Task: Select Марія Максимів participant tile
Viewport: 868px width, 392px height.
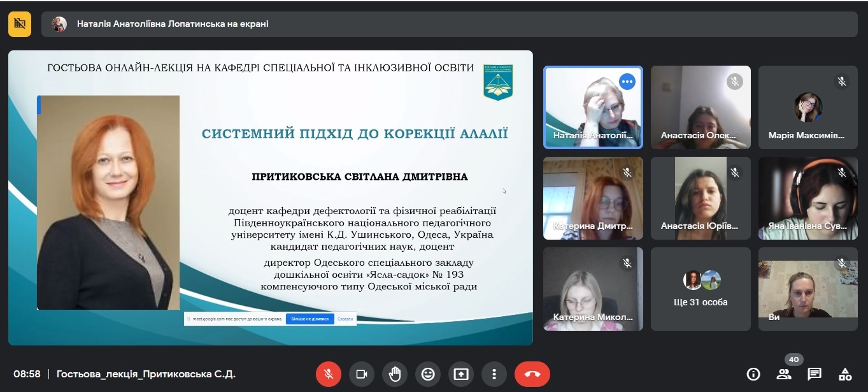Action: coord(808,107)
